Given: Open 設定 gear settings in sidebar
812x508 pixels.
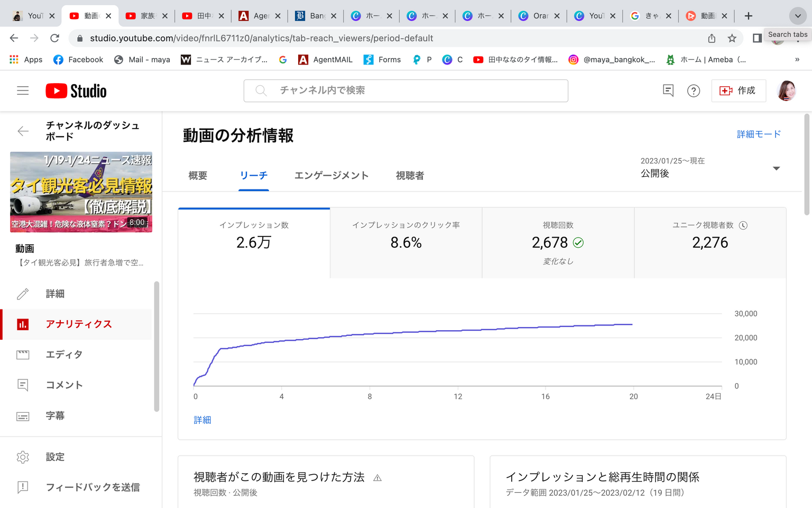Looking at the screenshot, I should pyautogui.click(x=54, y=457).
